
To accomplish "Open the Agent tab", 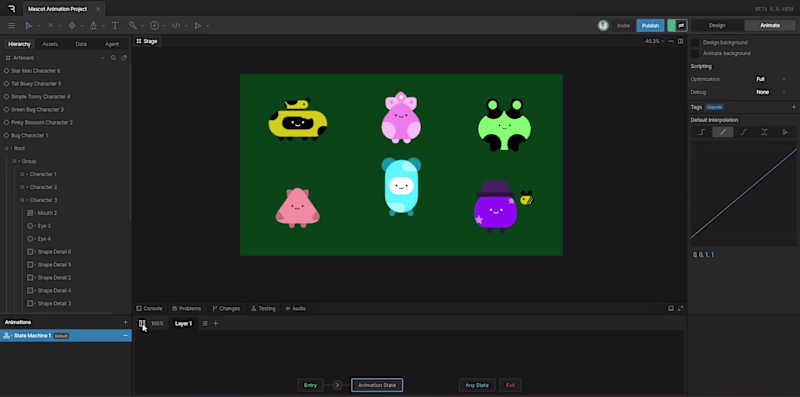I will 112,44.
